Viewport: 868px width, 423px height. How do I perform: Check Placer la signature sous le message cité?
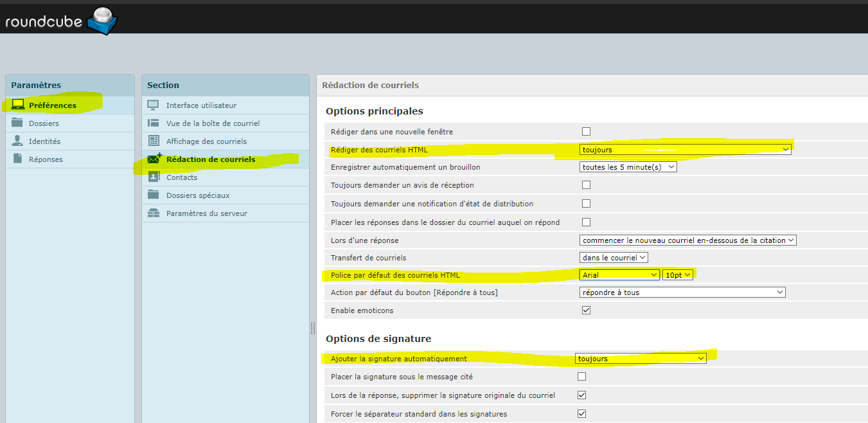coord(582,377)
